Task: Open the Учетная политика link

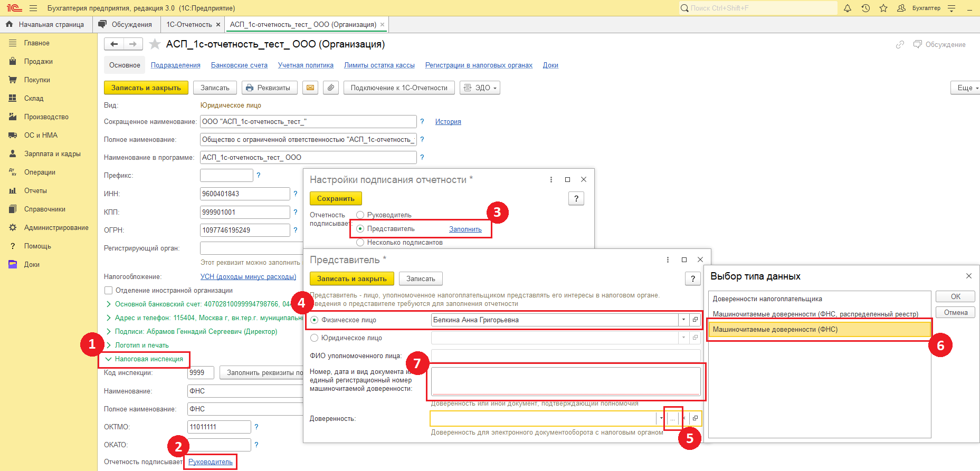Action: coord(306,65)
